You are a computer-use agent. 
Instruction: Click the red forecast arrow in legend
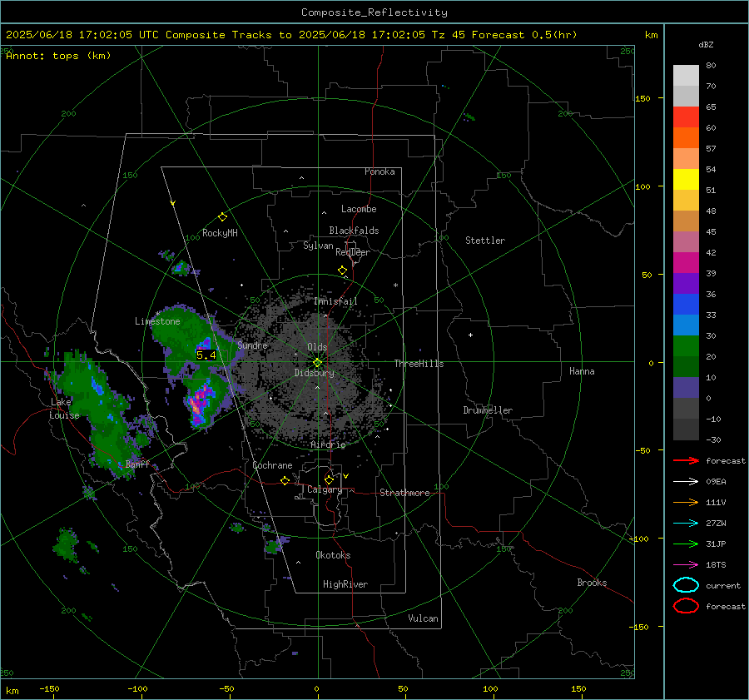686,460
